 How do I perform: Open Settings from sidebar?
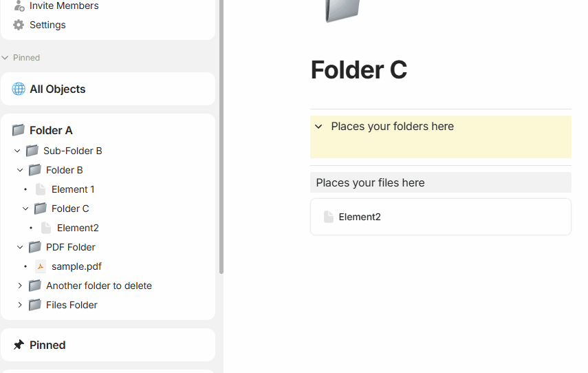(x=47, y=25)
